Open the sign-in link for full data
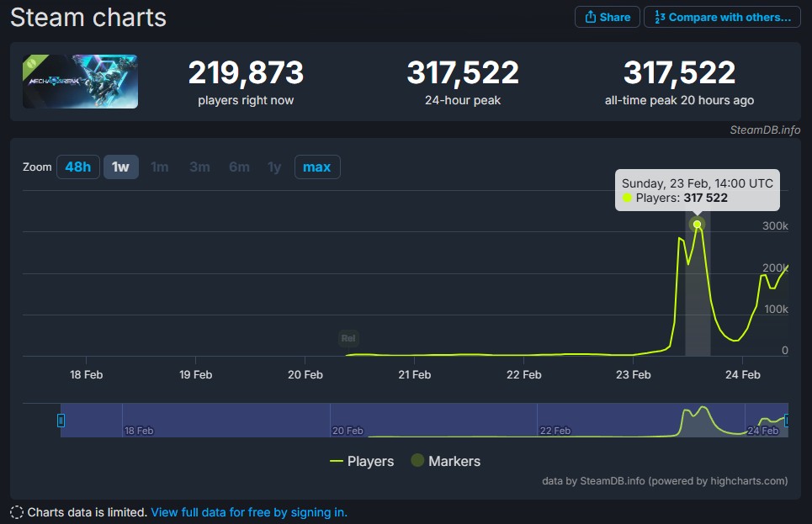Screen dimensions: 812x524 tap(249, 512)
